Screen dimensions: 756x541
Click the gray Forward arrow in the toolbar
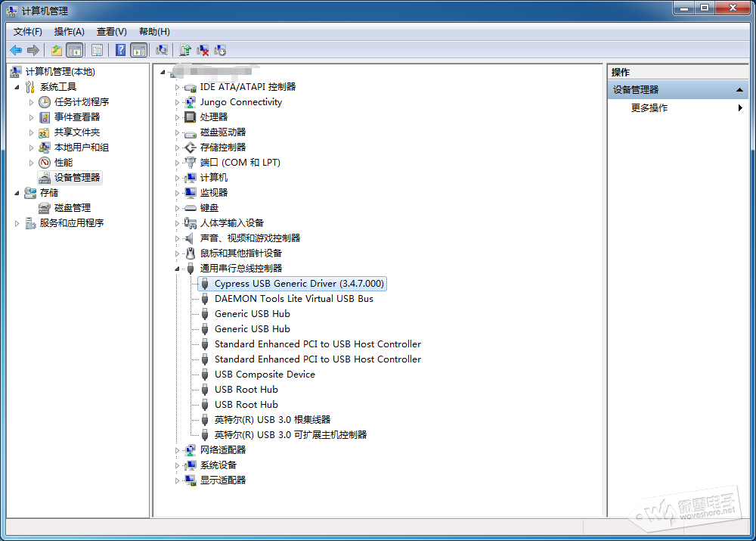(33, 50)
